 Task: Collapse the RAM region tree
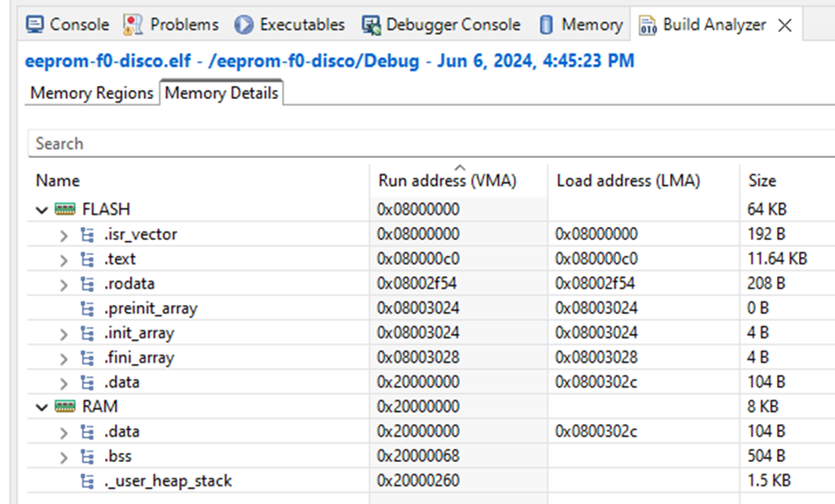[42, 408]
